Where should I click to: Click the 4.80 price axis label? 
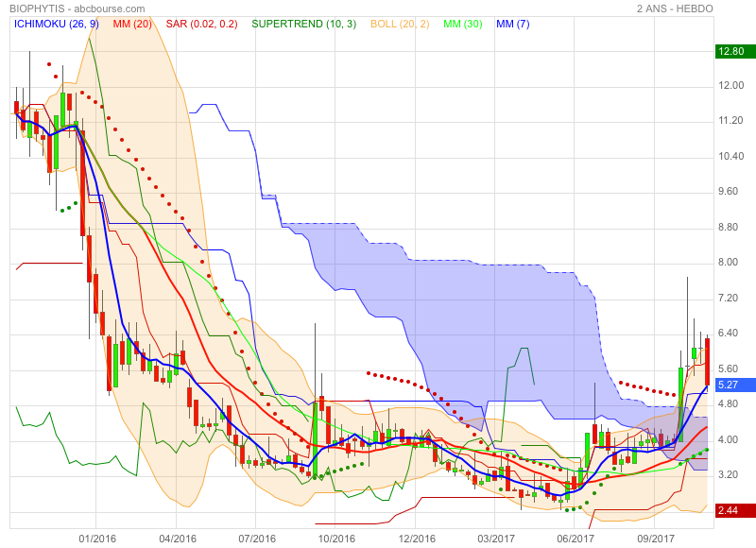tap(730, 403)
